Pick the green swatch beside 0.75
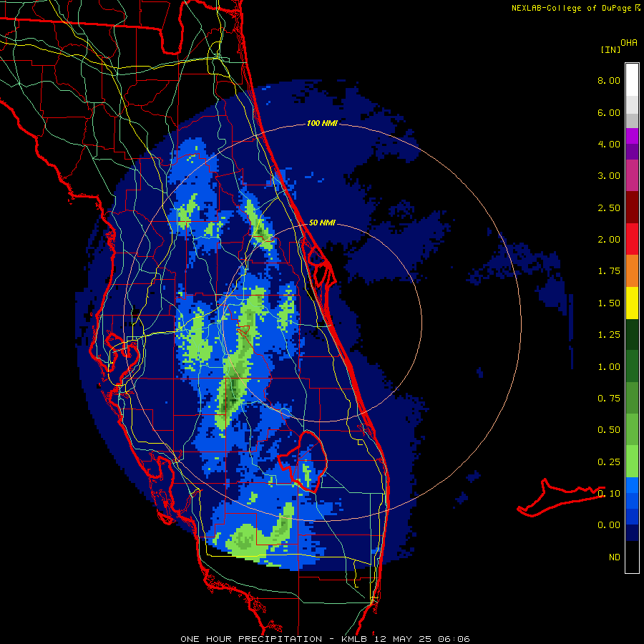Screen dimensions: 644x644 (632, 398)
